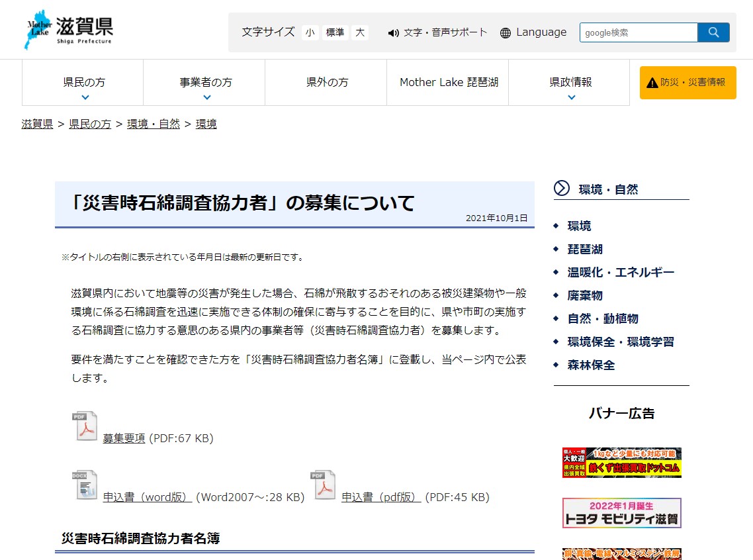Image resolution: width=753 pixels, height=560 pixels.
Task: Click the トヨタ モビリティ滋賀 banner ad
Action: [x=621, y=512]
